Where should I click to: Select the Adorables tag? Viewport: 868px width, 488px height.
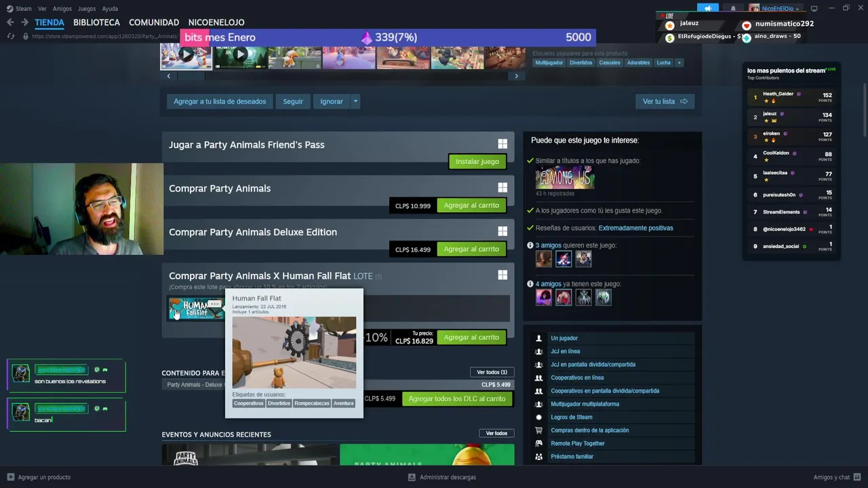pyautogui.click(x=638, y=62)
